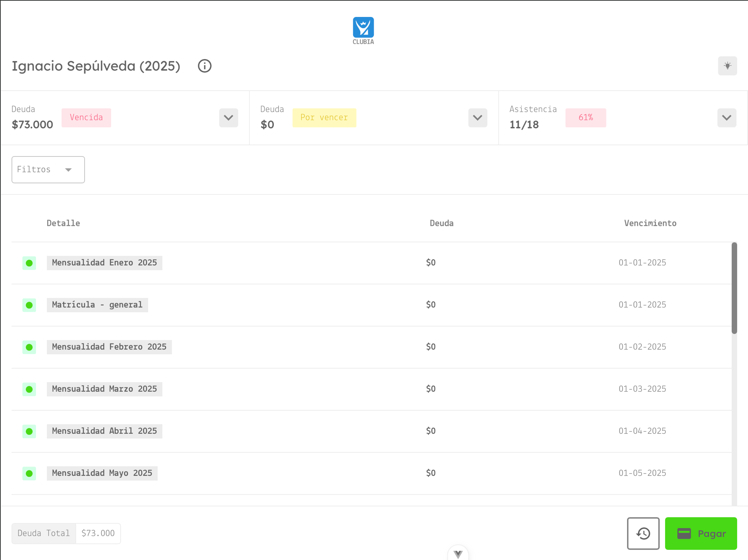Image resolution: width=748 pixels, height=560 pixels.
Task: Click the green Pagar button
Action: pos(700,533)
